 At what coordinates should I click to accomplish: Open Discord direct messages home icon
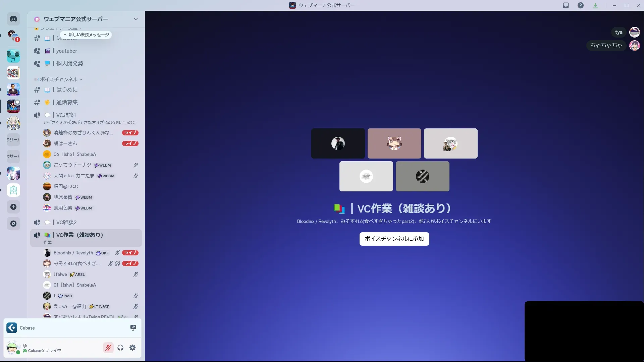pos(13,19)
